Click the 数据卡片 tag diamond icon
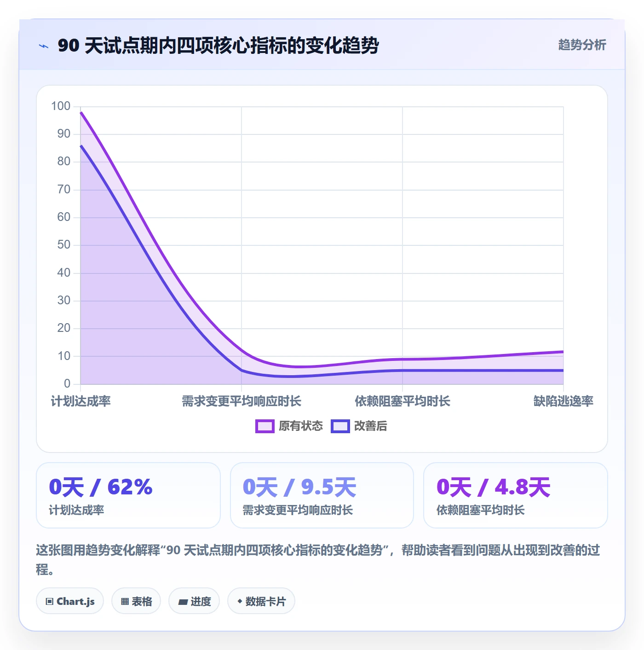The image size is (644, 650). tap(240, 601)
